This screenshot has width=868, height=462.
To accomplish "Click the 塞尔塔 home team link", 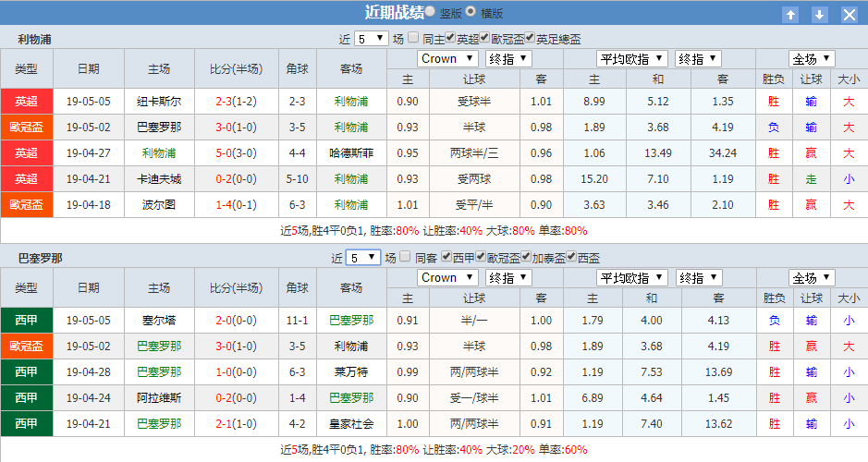I will [159, 321].
